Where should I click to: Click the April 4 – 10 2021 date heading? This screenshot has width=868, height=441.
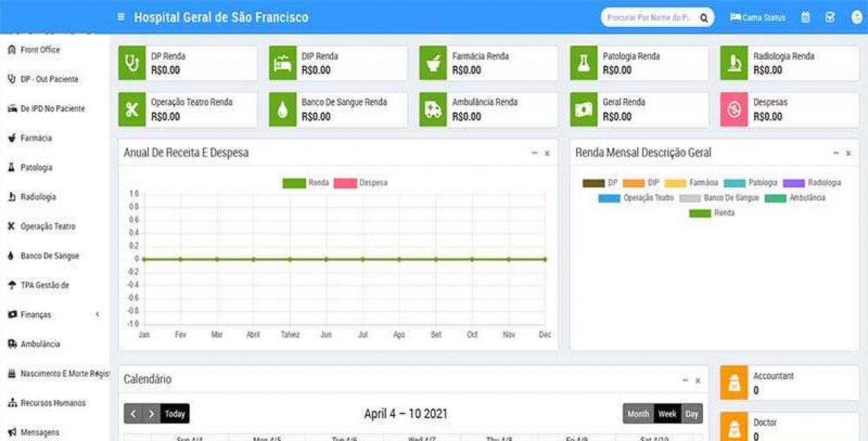pyautogui.click(x=406, y=414)
